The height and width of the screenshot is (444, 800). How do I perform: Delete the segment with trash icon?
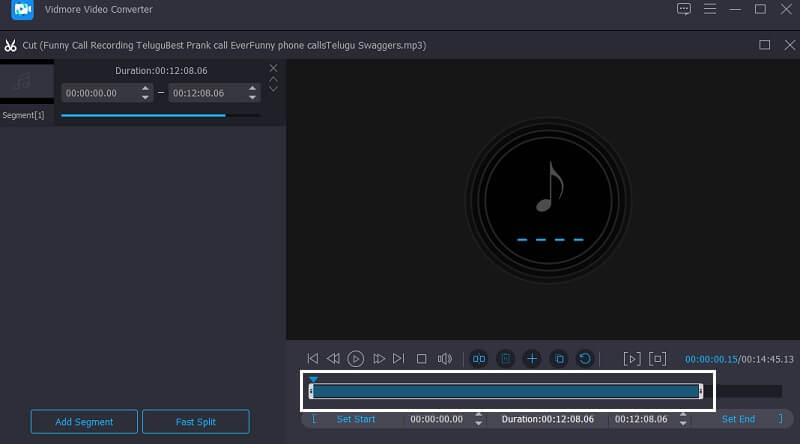tap(506, 358)
